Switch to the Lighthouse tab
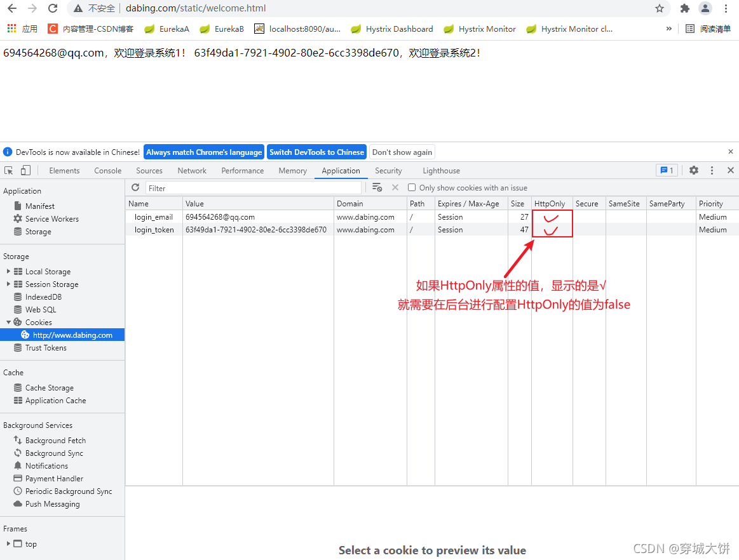The image size is (739, 560). click(441, 171)
